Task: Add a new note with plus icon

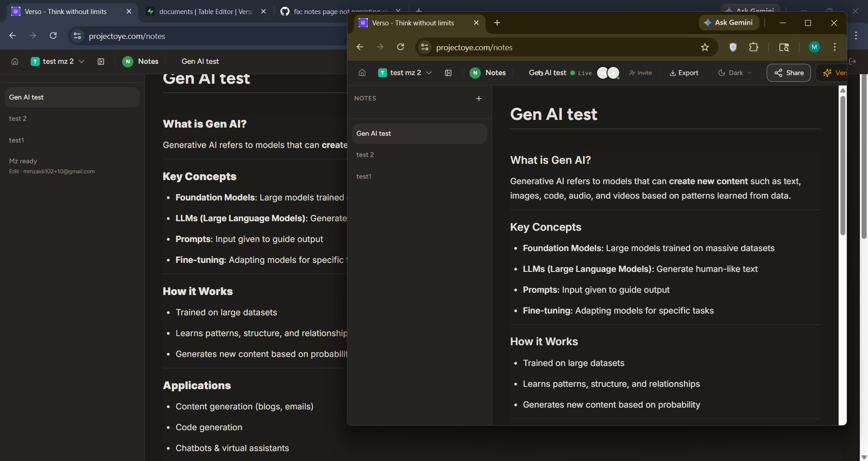Action: tap(479, 99)
